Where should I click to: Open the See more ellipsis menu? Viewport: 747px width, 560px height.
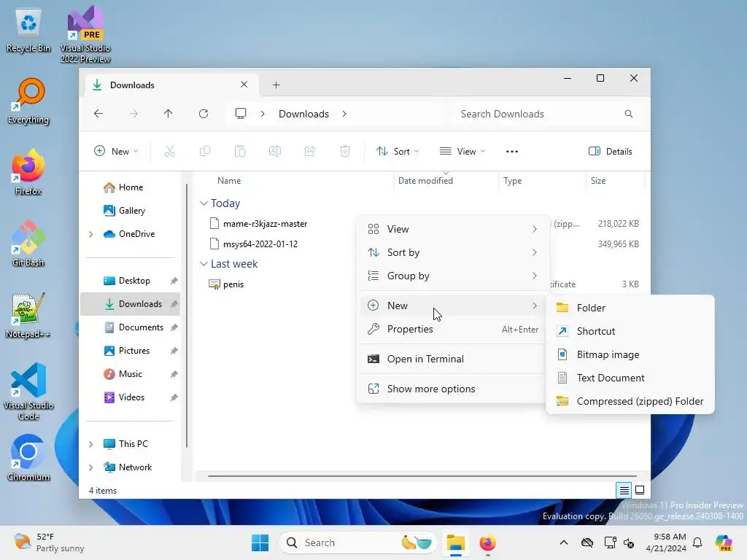pyautogui.click(x=511, y=152)
